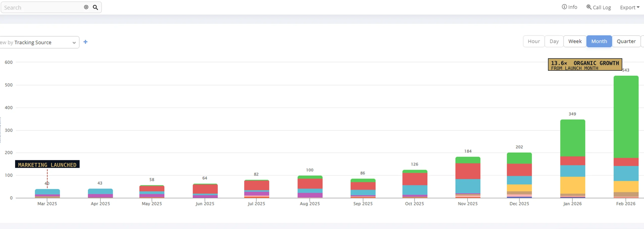
Task: Clear the search field with the X icon
Action: pyautogui.click(x=86, y=7)
